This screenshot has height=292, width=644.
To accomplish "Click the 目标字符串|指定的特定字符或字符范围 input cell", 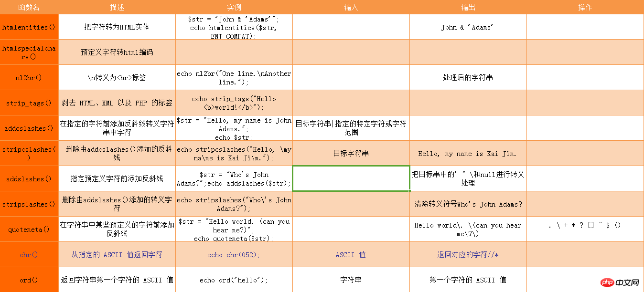I will tap(351, 128).
